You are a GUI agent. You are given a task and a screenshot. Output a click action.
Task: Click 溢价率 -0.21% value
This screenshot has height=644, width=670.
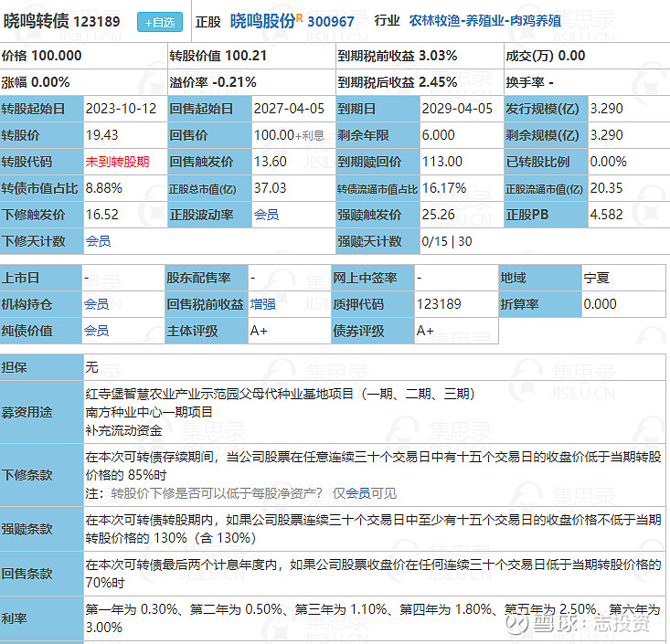click(234, 82)
